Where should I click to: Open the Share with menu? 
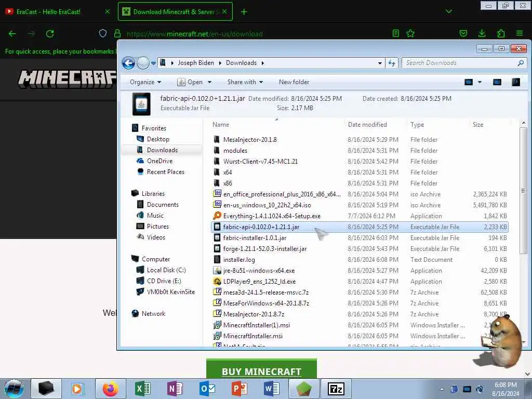(245, 82)
